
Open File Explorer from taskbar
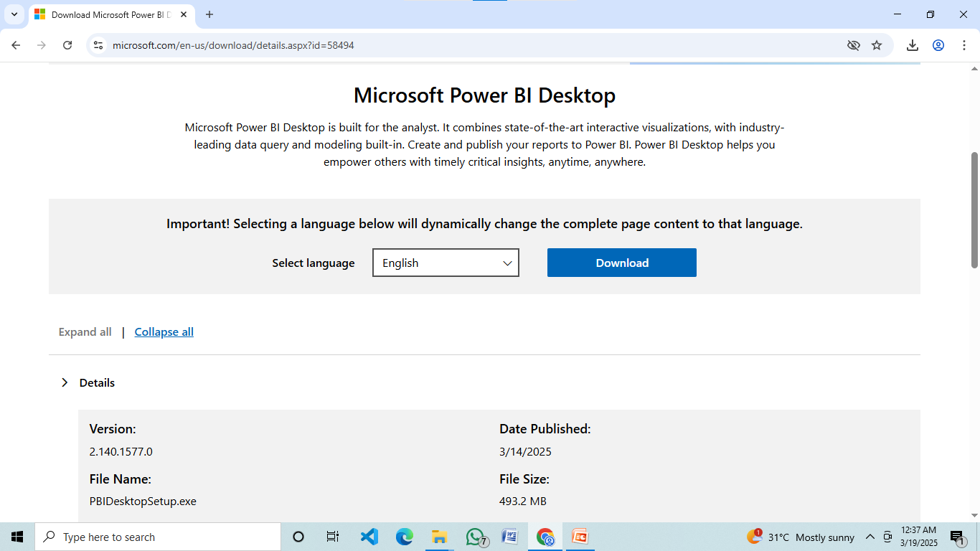coord(439,537)
